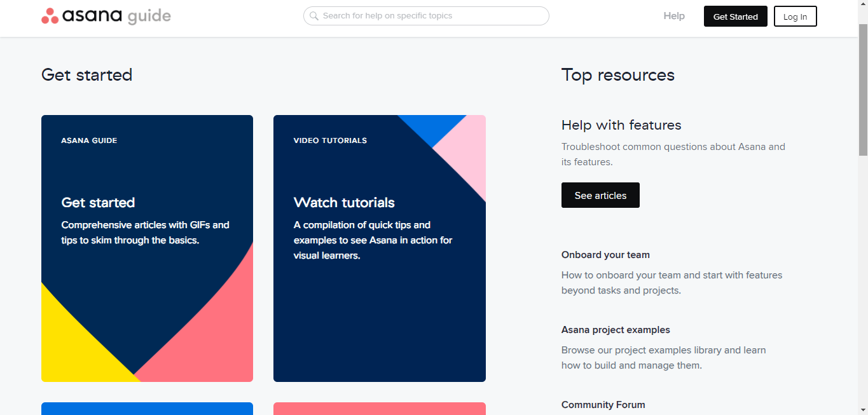Click the VIDEO TUTORIALS card label

tap(330, 140)
